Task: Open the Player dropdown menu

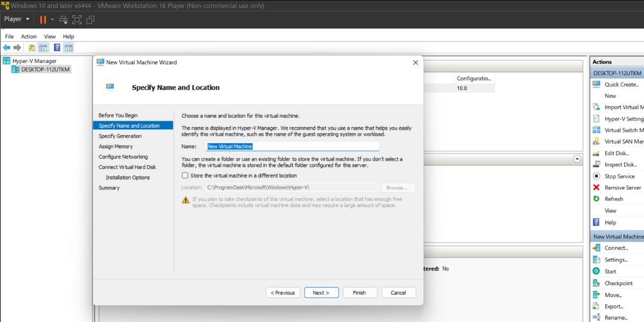Action: pyautogui.click(x=17, y=19)
